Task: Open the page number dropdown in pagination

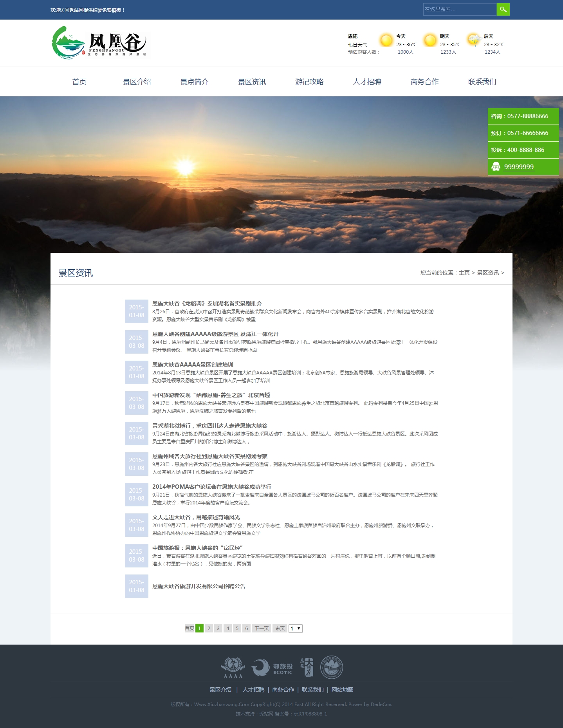Action: [x=296, y=629]
